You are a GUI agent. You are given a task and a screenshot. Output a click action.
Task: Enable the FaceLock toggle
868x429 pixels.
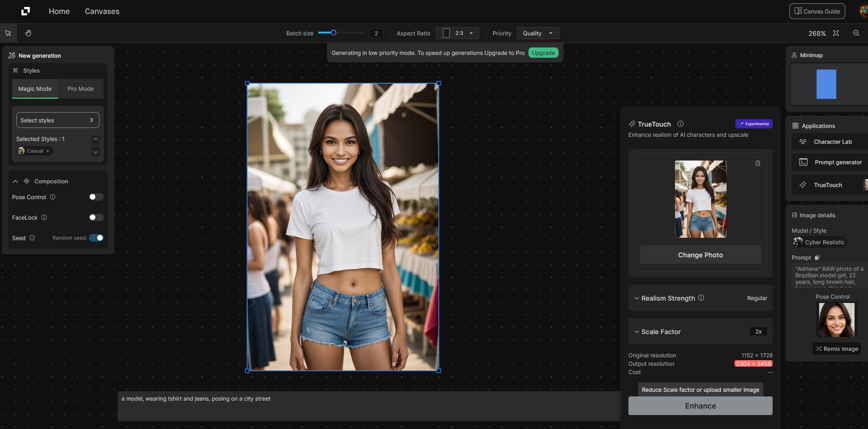(x=96, y=217)
